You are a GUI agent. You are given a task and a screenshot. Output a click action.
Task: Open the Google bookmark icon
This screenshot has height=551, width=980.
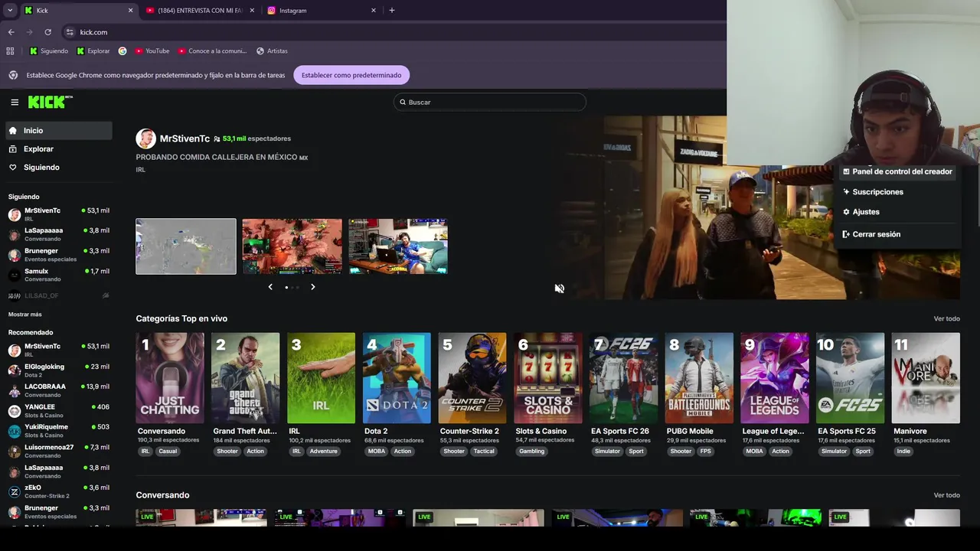point(122,51)
